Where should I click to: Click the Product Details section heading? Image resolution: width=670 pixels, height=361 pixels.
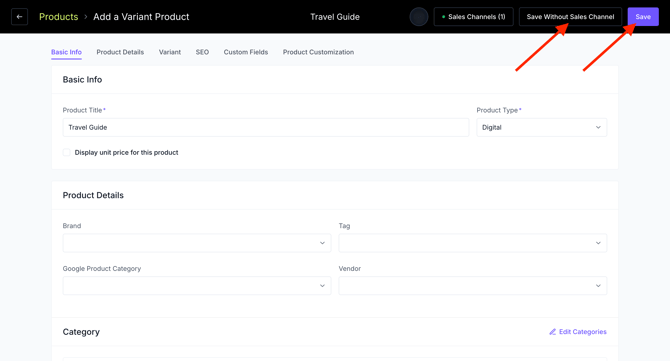[93, 195]
